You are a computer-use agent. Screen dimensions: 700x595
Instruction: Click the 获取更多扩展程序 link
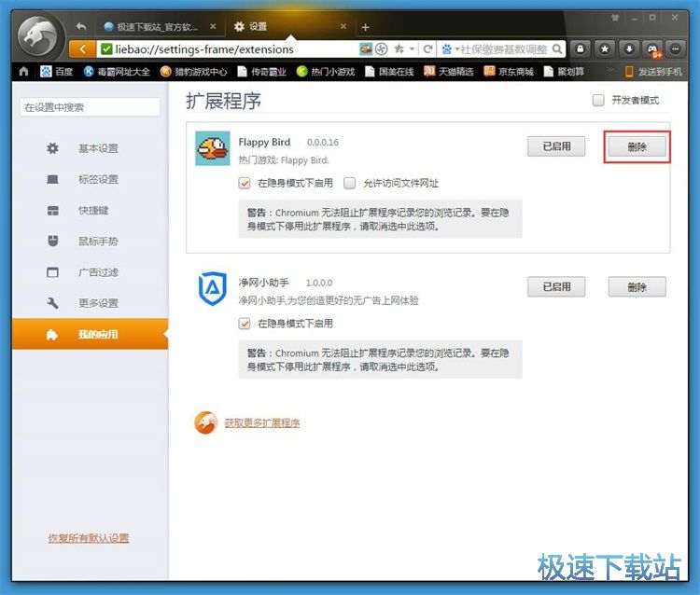[262, 422]
